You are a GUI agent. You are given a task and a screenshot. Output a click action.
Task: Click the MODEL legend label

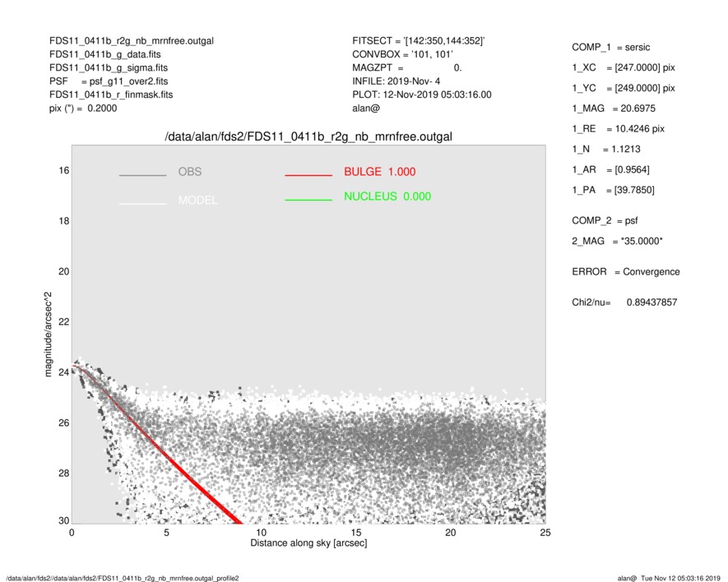[x=197, y=201]
